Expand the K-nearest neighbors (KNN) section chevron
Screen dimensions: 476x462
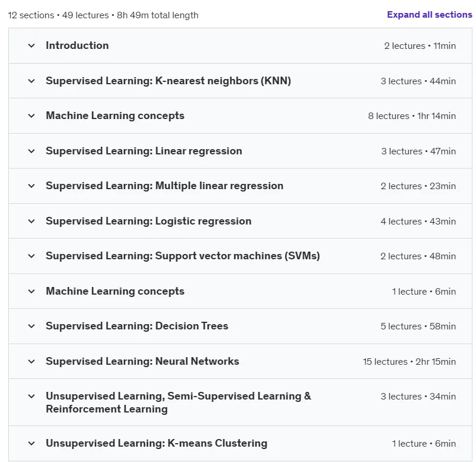point(31,81)
